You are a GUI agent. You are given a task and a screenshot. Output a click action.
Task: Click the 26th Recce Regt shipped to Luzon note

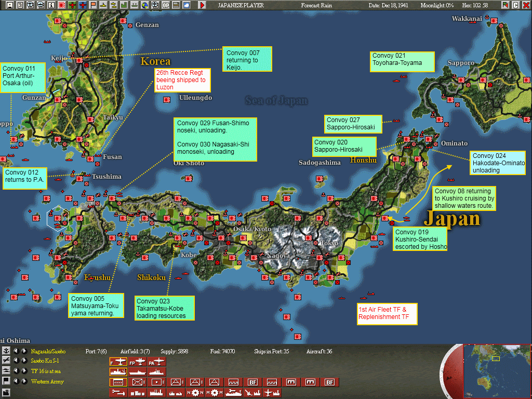182,80
